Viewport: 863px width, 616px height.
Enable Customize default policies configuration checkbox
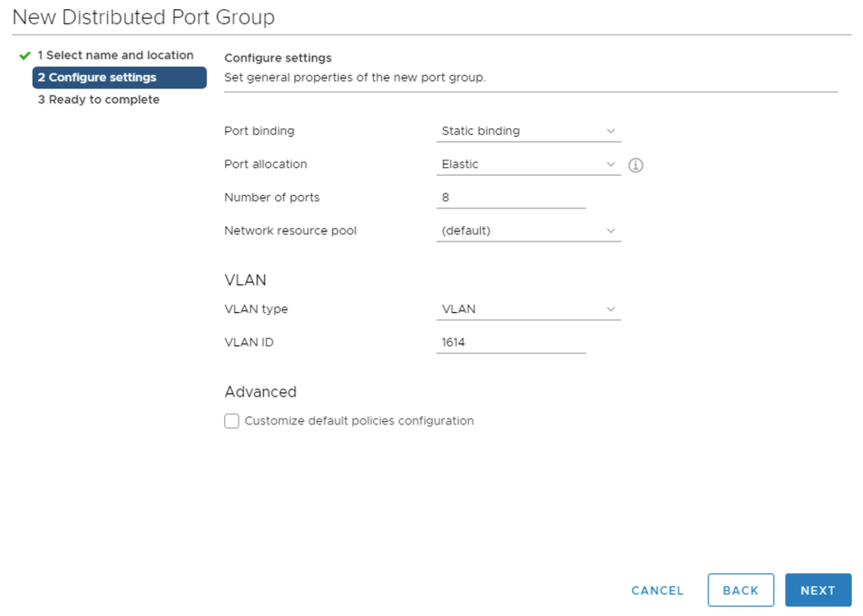232,421
